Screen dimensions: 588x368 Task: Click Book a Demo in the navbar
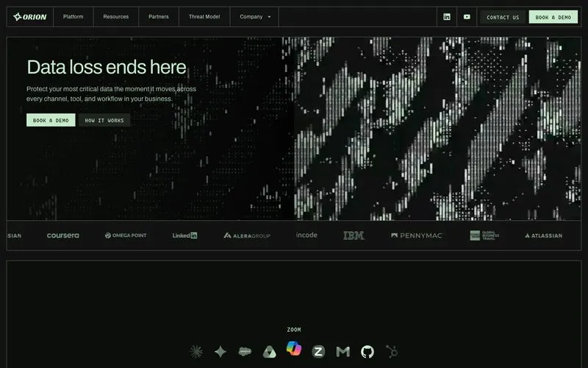(553, 17)
